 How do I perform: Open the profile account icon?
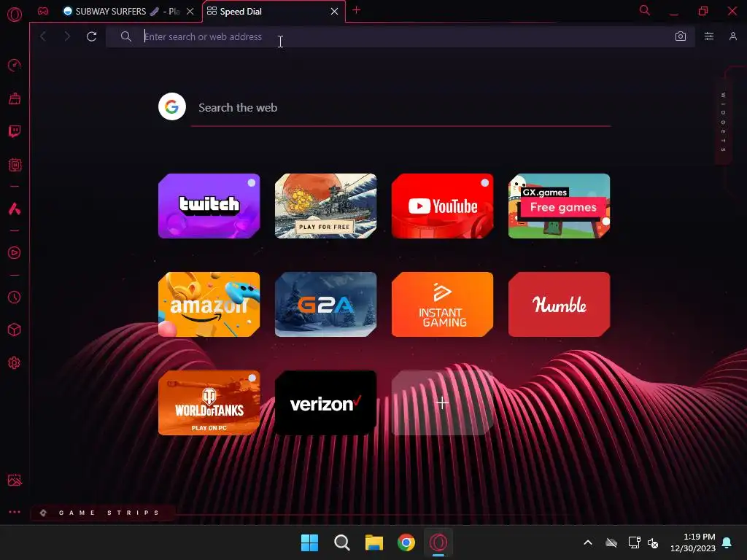pos(732,36)
